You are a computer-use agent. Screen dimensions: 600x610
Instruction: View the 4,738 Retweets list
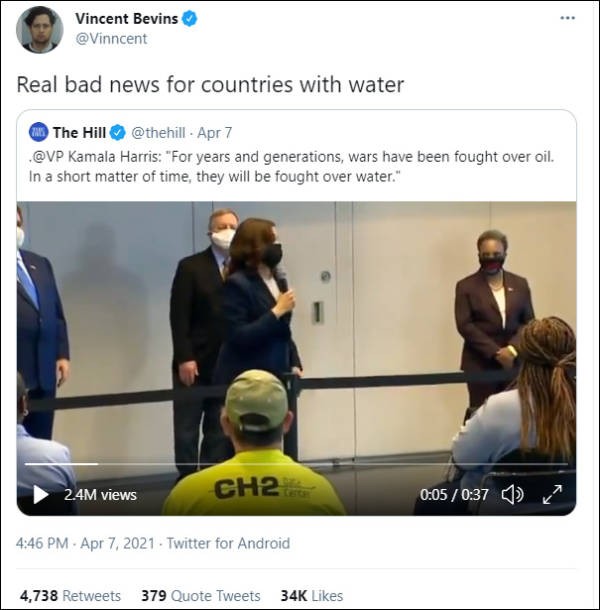[x=70, y=595]
